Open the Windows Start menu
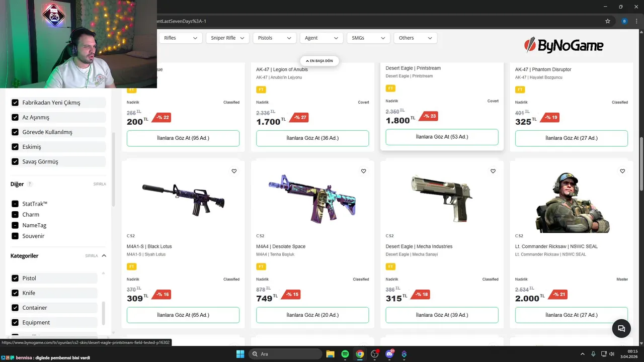This screenshot has width=644, height=362. (x=240, y=354)
